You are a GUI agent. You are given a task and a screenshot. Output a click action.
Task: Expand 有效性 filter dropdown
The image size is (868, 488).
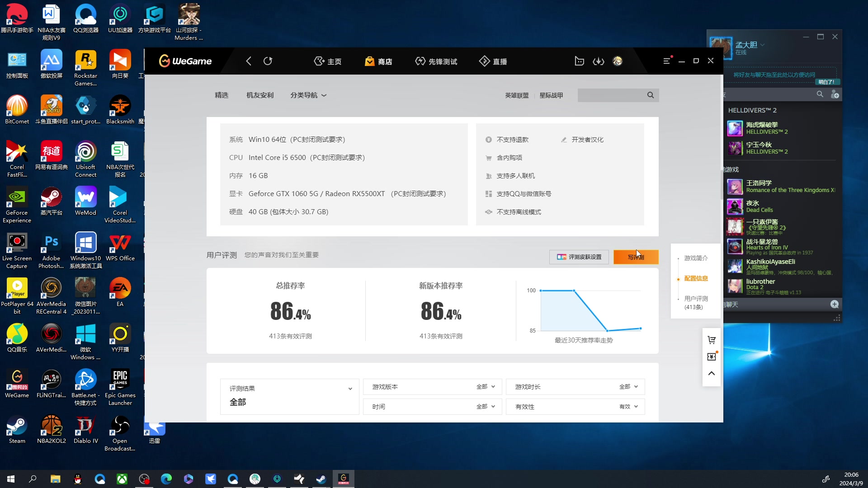pyautogui.click(x=575, y=407)
